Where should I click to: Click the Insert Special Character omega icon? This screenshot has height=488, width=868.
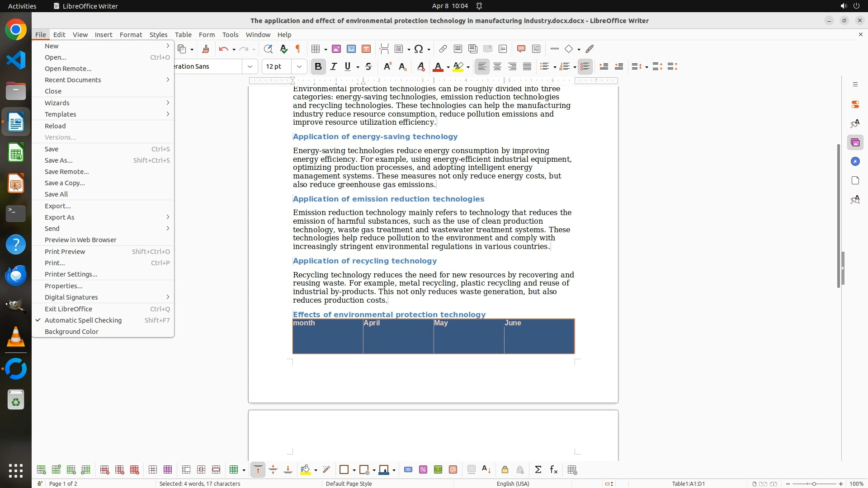[418, 49]
